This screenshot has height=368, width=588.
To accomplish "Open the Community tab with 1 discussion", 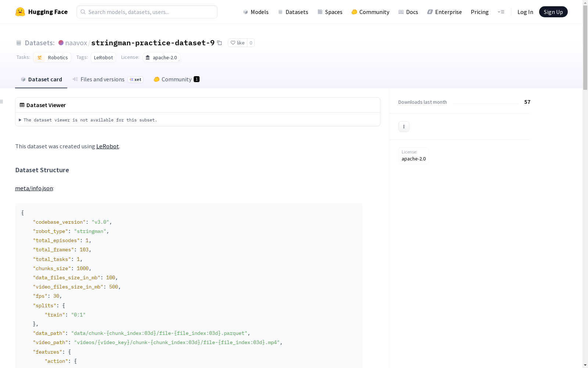I will point(176,79).
